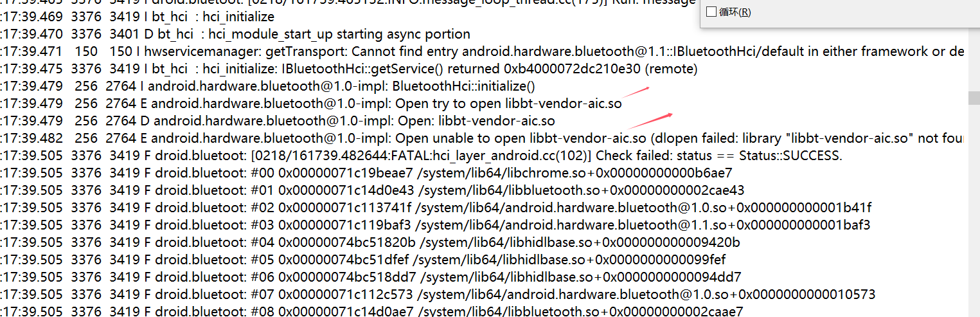Click the upper red arrow annotation

point(636,93)
